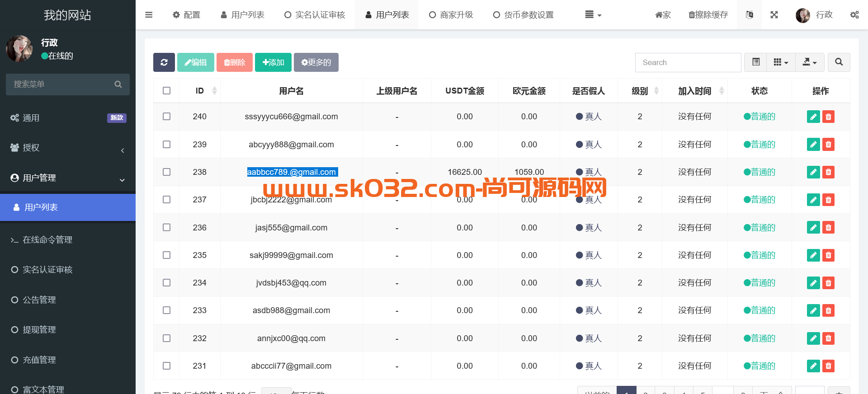Check the row 234 checkbox
This screenshot has height=394, width=868.
(x=166, y=283)
